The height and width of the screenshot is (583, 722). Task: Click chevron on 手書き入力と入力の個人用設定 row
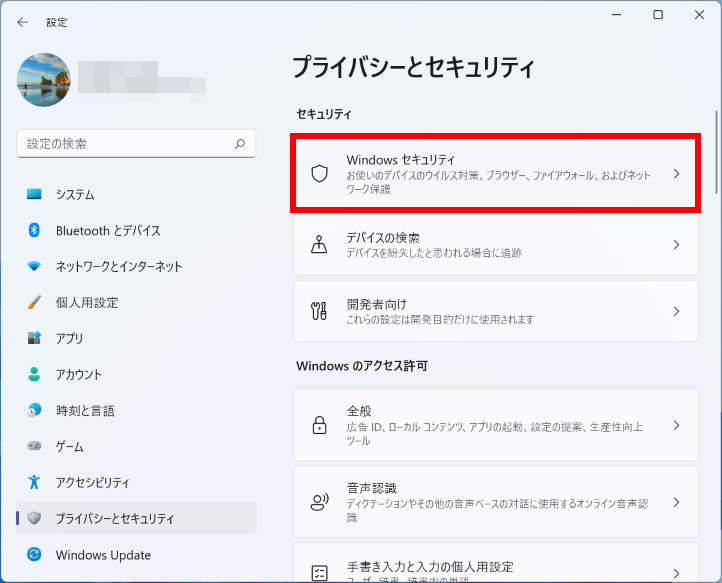click(676, 573)
